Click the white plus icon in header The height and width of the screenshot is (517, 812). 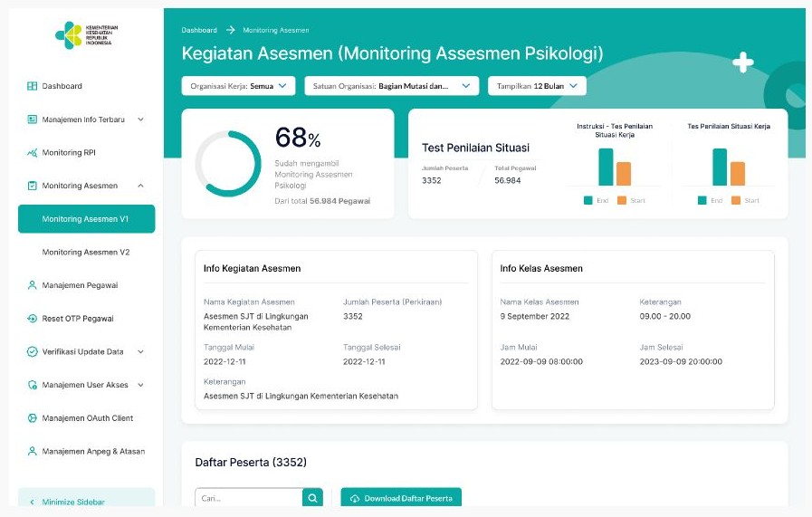pos(743,62)
